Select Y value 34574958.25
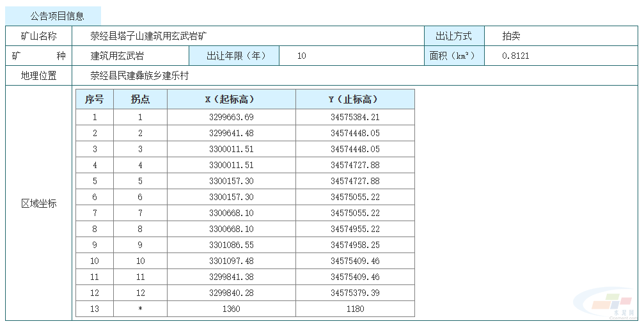The width and height of the screenshot is (644, 326). 356,245
